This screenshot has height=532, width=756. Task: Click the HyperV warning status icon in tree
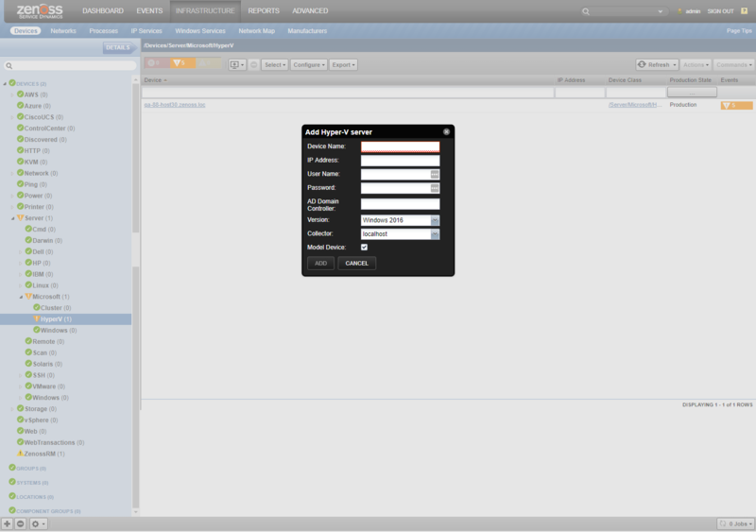[36, 318]
